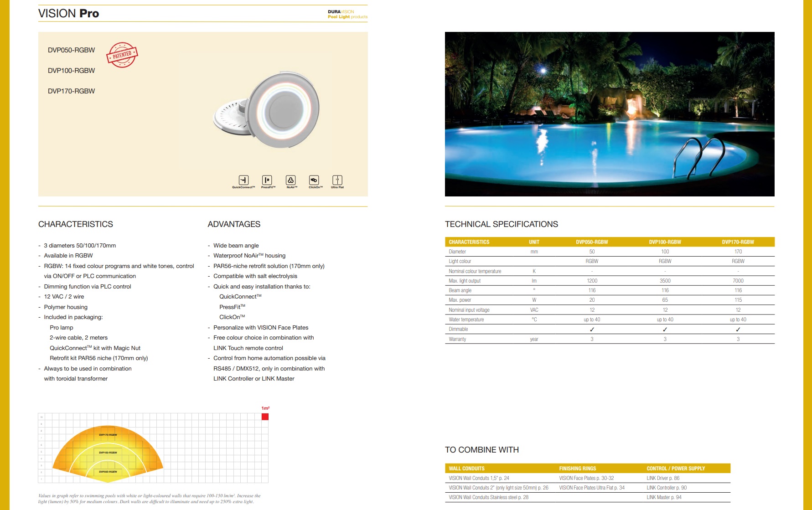
Task: Click the VISION Pro page title
Action: pyautogui.click(x=69, y=14)
